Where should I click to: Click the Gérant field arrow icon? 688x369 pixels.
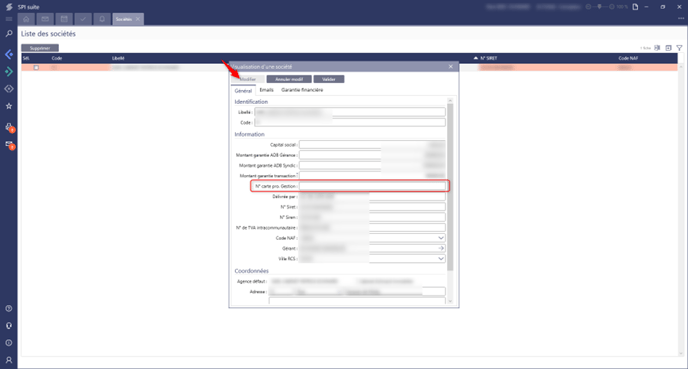click(441, 248)
